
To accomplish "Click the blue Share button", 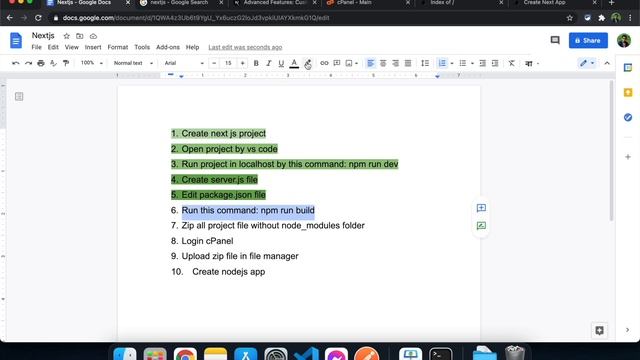I will [588, 40].
